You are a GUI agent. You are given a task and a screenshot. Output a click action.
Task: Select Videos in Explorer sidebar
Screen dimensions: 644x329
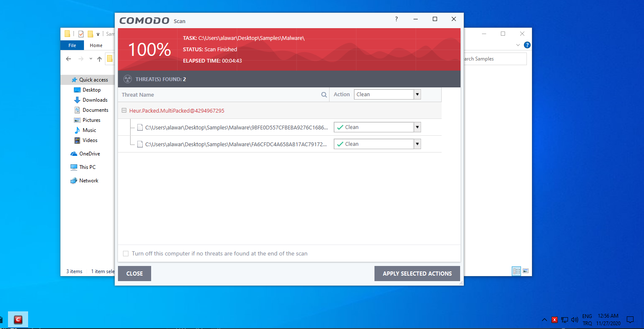pos(90,140)
